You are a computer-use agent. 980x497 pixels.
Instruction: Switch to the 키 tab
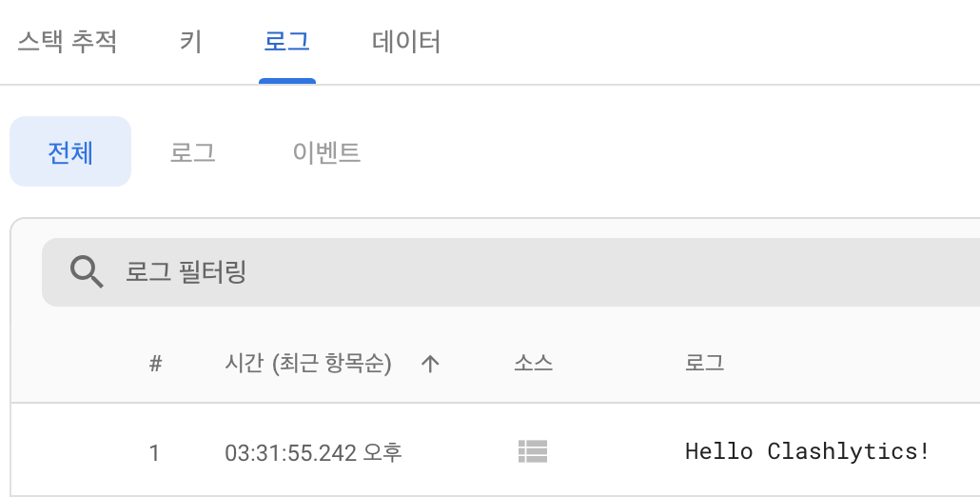tap(190, 42)
